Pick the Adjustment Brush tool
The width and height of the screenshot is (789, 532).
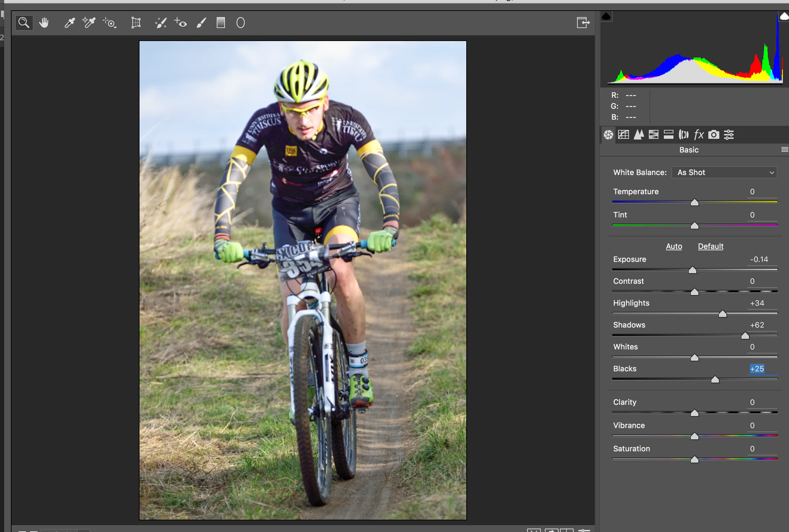201,23
